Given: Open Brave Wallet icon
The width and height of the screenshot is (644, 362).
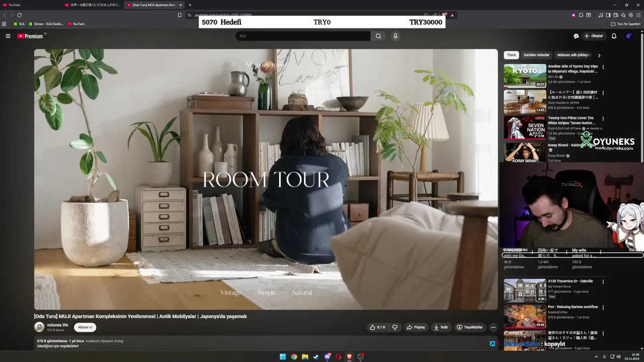Looking at the screenshot, I should (615, 15).
